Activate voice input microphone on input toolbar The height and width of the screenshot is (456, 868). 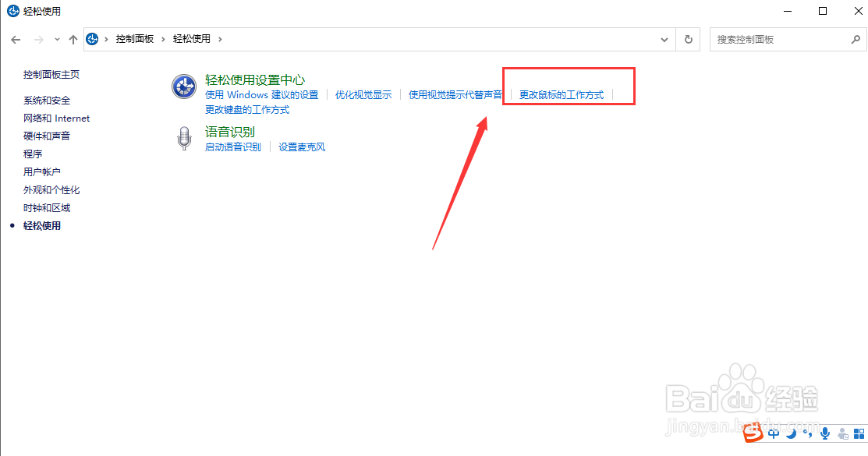pyautogui.click(x=825, y=433)
